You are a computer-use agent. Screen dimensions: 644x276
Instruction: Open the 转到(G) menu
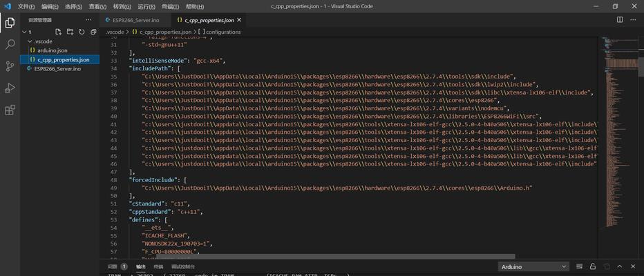click(x=122, y=7)
